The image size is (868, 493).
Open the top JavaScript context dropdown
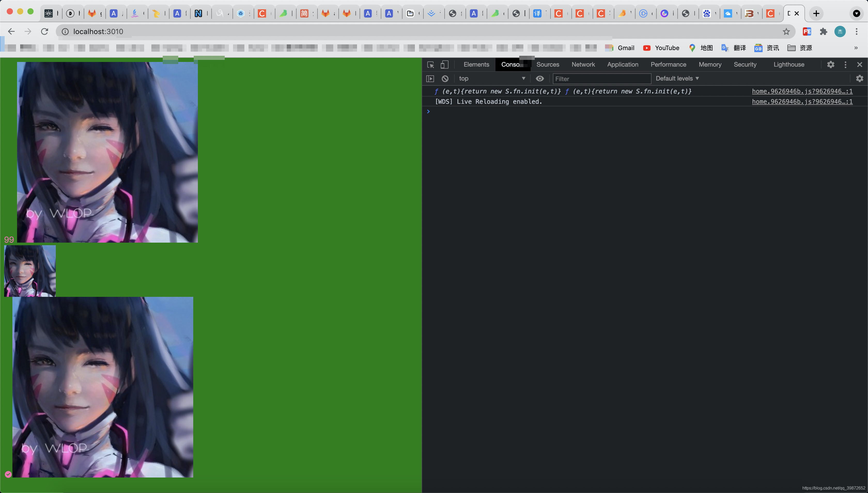tap(492, 78)
